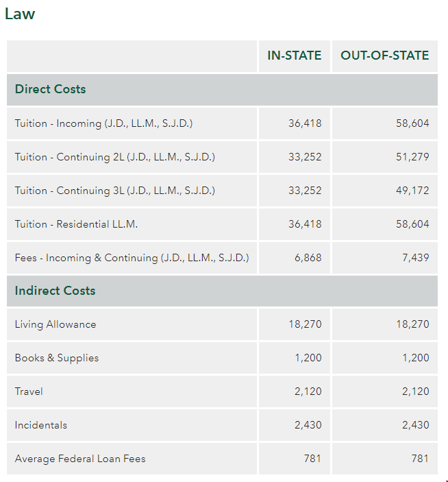Click Fees - Incoming & Continuing row label
This screenshot has height=482, width=448.
[x=132, y=258]
